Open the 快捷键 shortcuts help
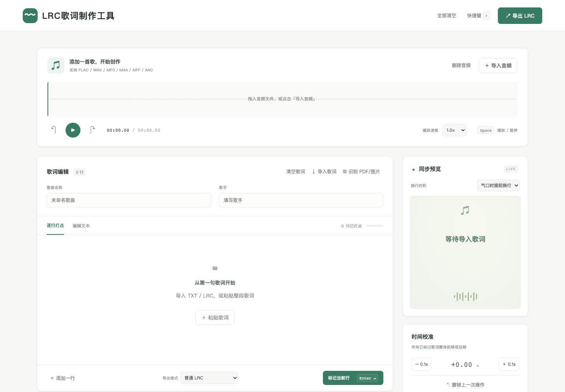Screen dimensions: 565x392 click(x=478, y=16)
